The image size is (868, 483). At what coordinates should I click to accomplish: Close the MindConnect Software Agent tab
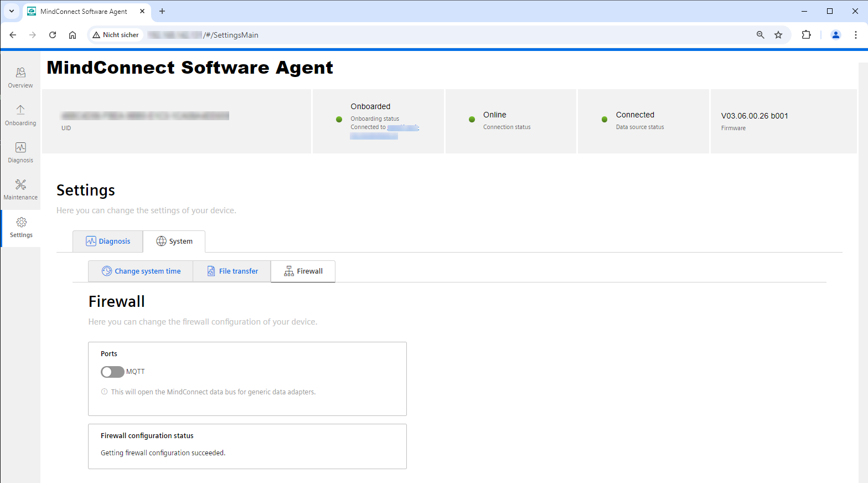[x=142, y=11]
